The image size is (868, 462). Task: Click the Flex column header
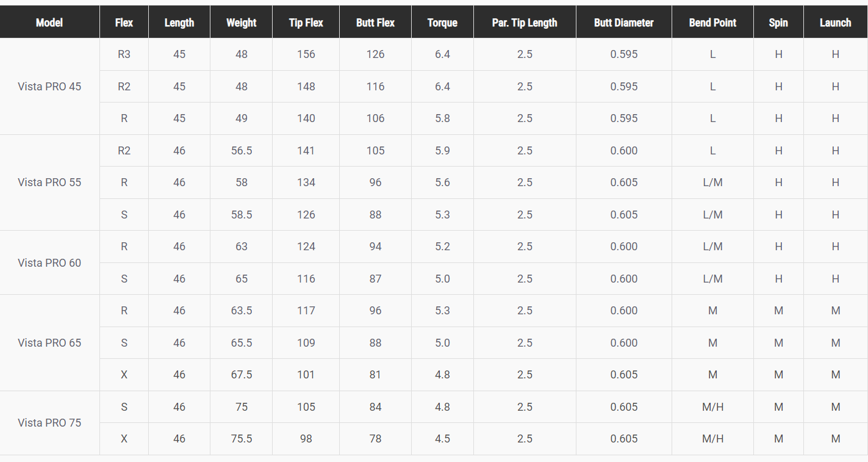tap(124, 23)
